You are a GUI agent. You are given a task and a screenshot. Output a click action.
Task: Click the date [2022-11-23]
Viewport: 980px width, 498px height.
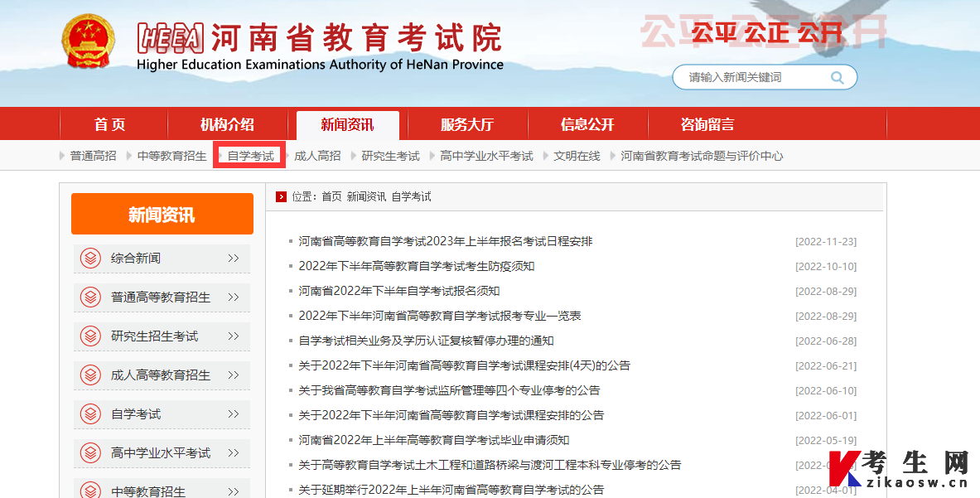point(826,242)
